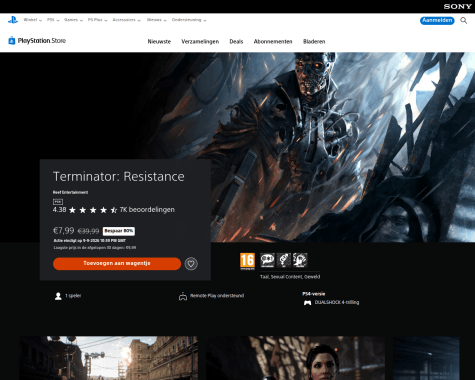Click the first rating star
475x380 pixels.
[72, 210]
